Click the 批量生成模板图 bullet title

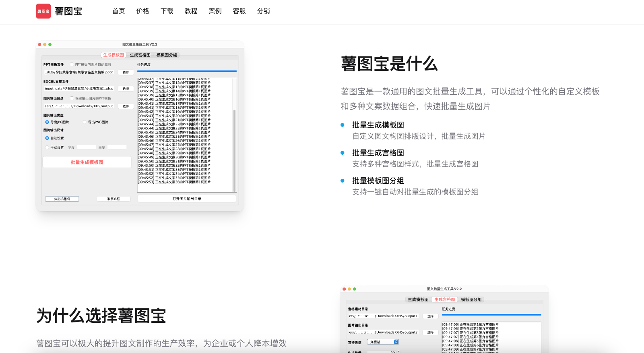coord(378,125)
